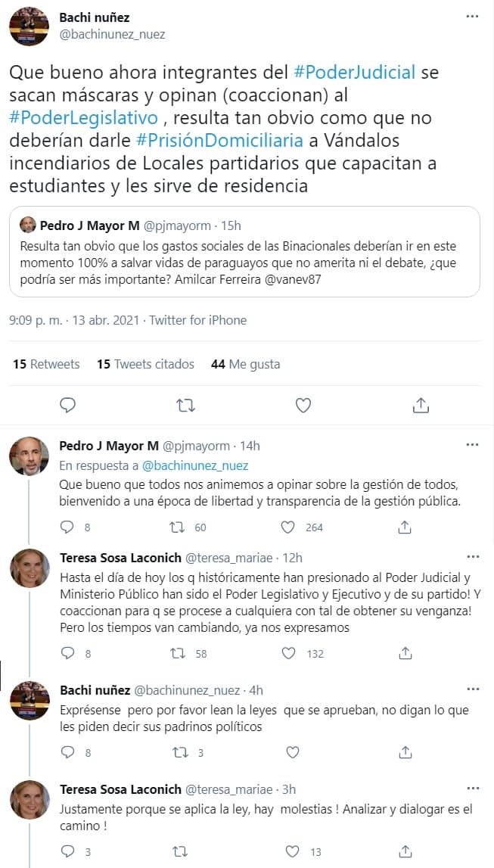Share Bachi nuñez's 4h reply
Image resolution: width=494 pixels, height=868 pixels.
(x=405, y=752)
